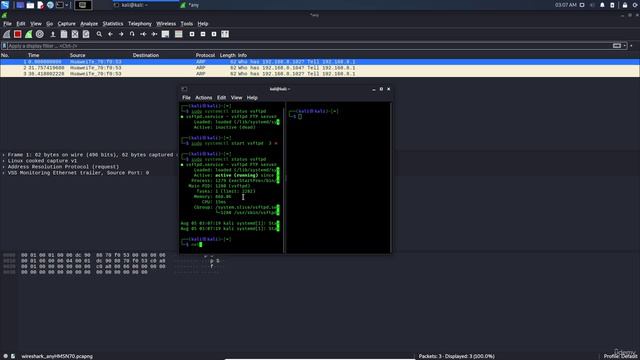The height and width of the screenshot is (360, 640).
Task: Open the terminal window's File menu
Action: point(186,98)
